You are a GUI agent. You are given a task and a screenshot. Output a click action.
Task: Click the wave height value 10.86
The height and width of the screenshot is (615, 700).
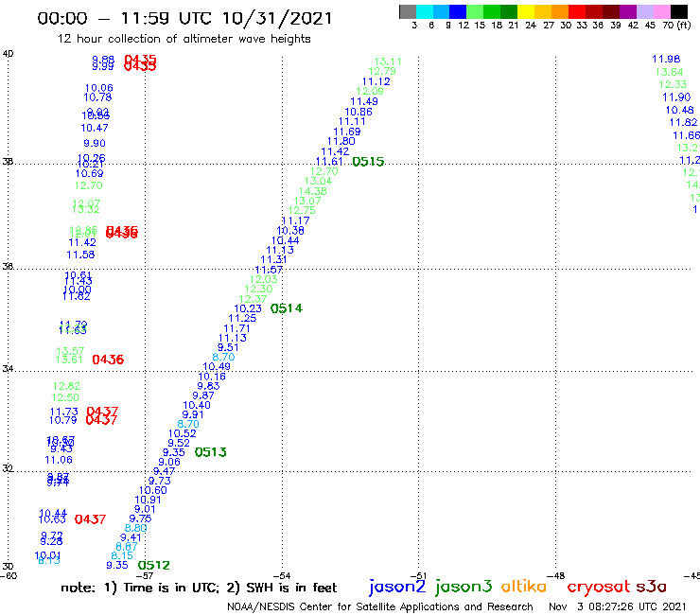358,112
